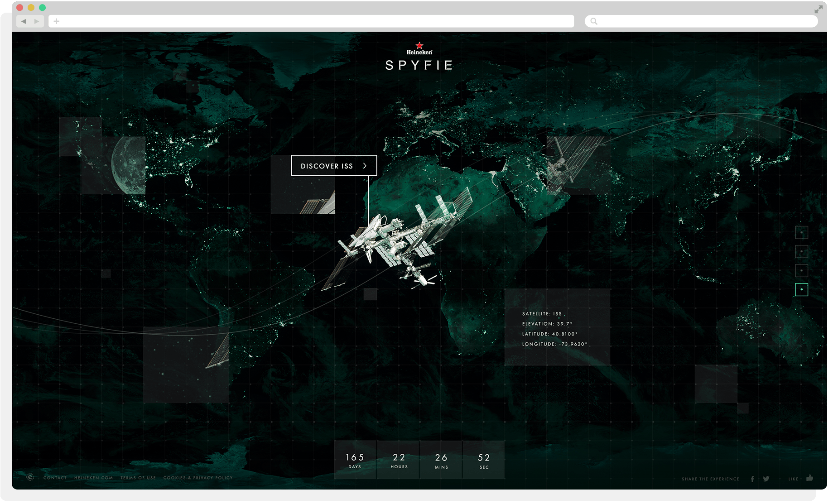This screenshot has width=838, height=504.
Task: Select the second side navigation dot
Action: point(801,252)
